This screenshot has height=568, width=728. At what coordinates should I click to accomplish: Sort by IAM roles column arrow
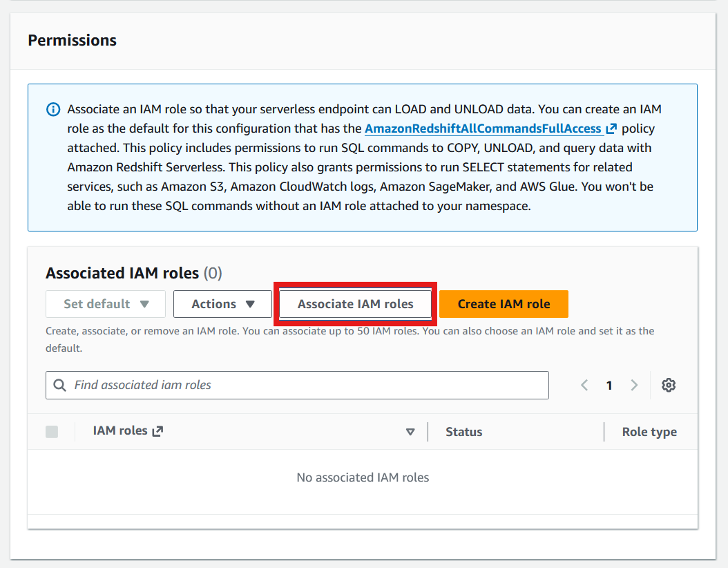pyautogui.click(x=410, y=432)
